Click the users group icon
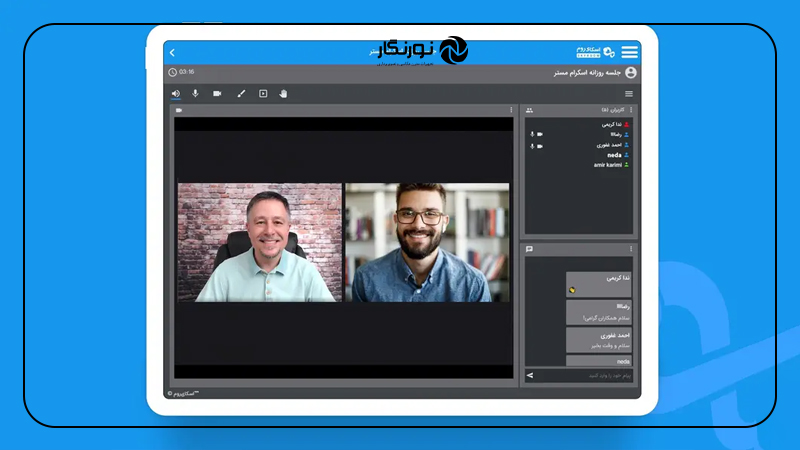This screenshot has height=450, width=800. coord(529,110)
